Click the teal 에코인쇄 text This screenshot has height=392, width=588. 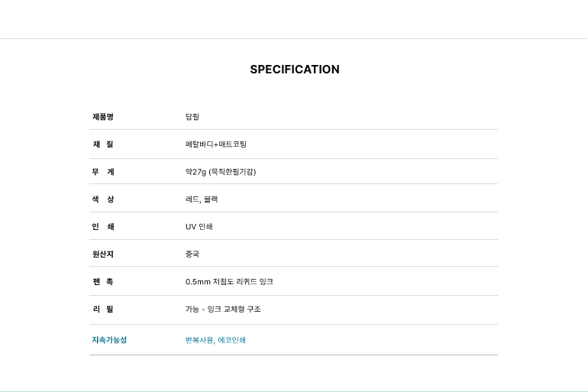click(232, 340)
